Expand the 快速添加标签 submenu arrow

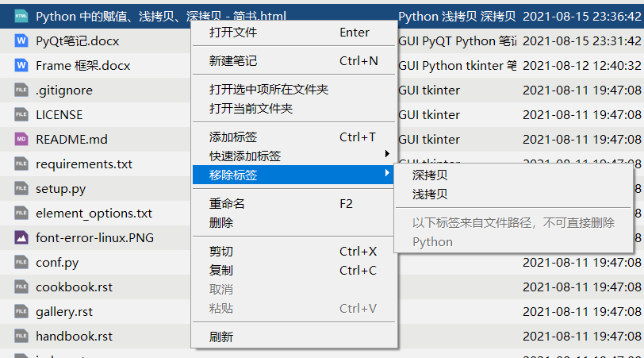pyautogui.click(x=387, y=154)
